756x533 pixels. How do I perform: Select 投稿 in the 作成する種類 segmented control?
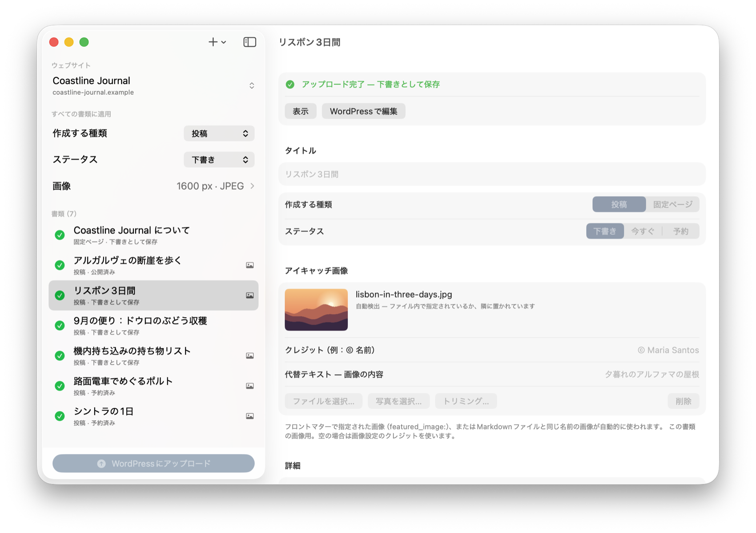(619, 205)
